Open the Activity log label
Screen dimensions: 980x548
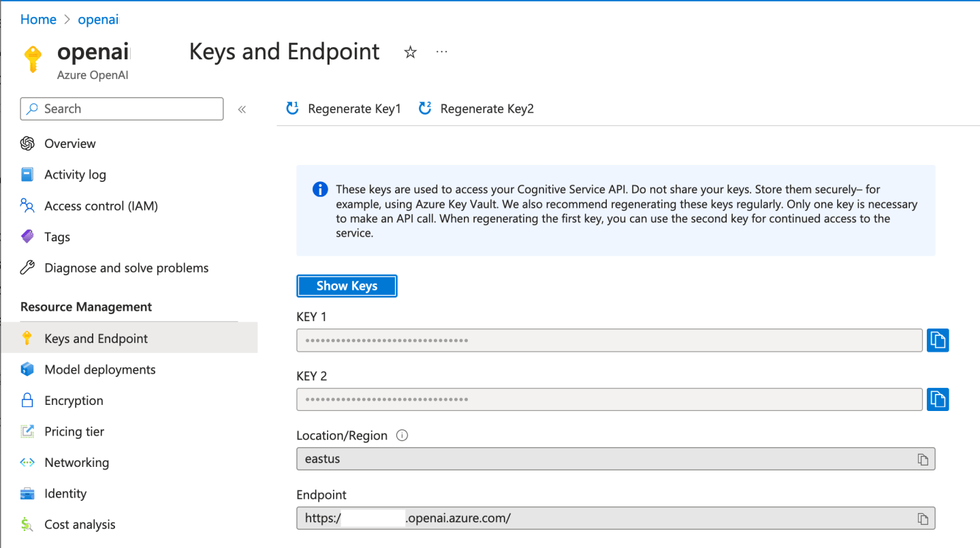[75, 174]
